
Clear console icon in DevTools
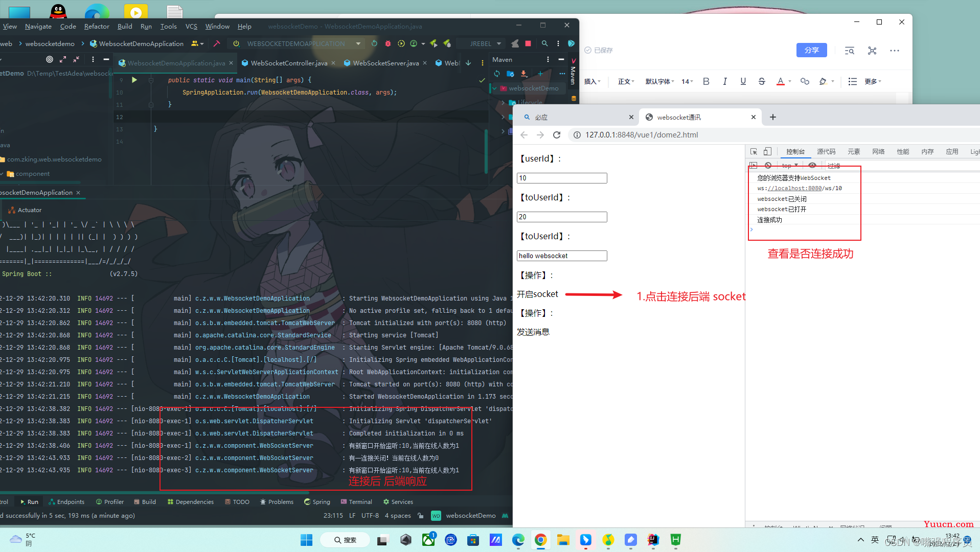(x=768, y=165)
